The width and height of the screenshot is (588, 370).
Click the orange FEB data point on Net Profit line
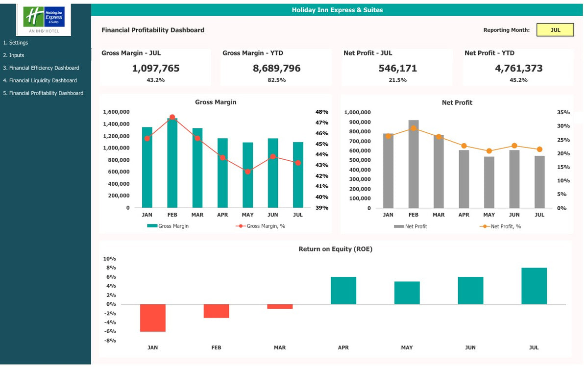point(414,127)
